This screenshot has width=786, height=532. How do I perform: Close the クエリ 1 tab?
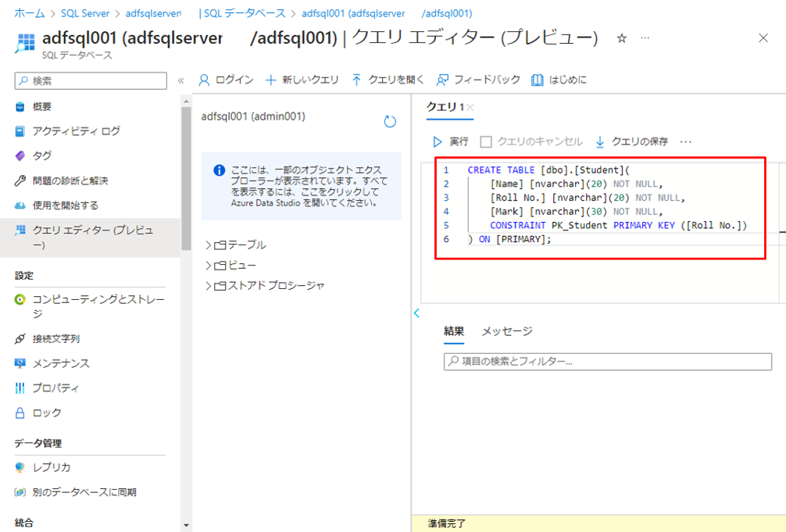click(470, 107)
